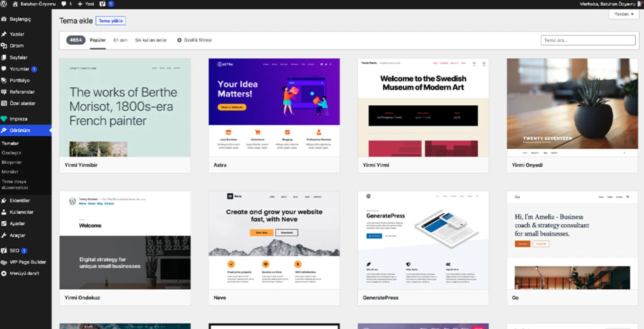Switch to the Sık kullanılanlar tab

point(151,40)
